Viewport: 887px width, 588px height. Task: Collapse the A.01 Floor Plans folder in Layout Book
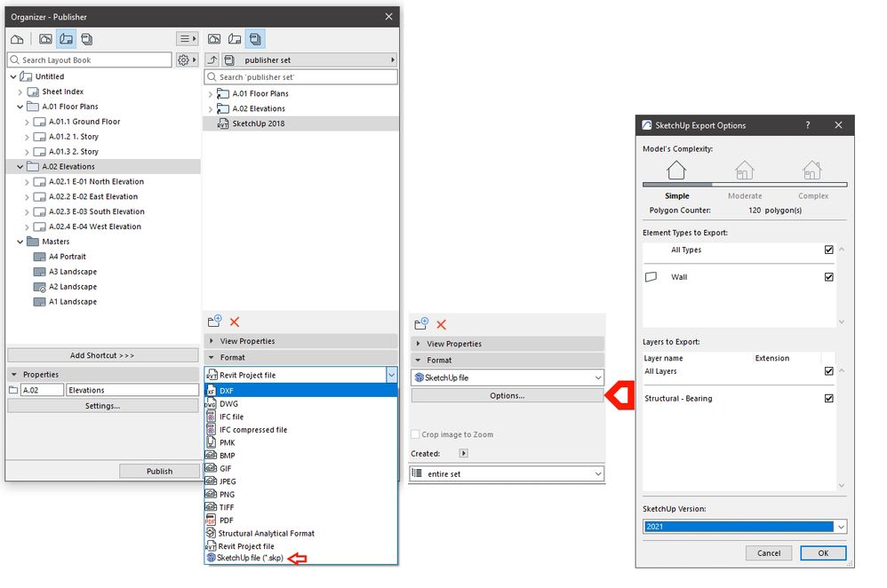coord(20,107)
